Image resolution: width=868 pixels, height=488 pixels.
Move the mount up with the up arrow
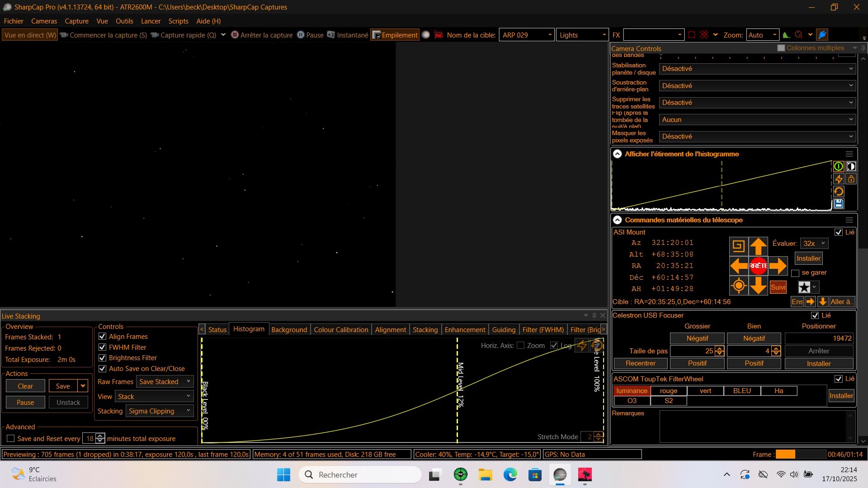[758, 246]
